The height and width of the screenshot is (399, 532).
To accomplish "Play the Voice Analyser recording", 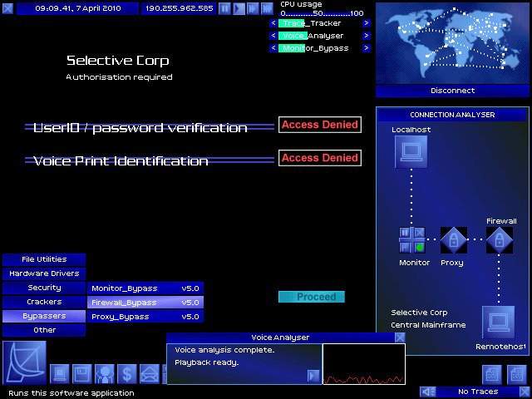I will [313, 376].
